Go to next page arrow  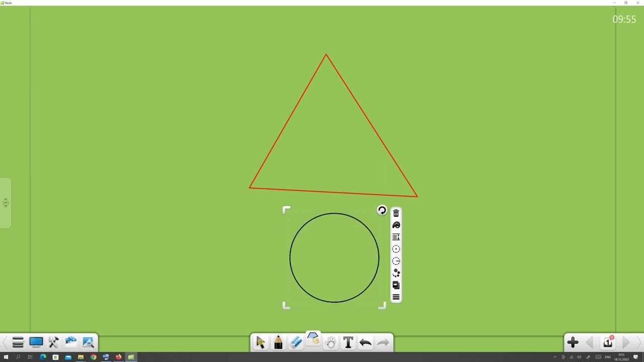pos(626,342)
